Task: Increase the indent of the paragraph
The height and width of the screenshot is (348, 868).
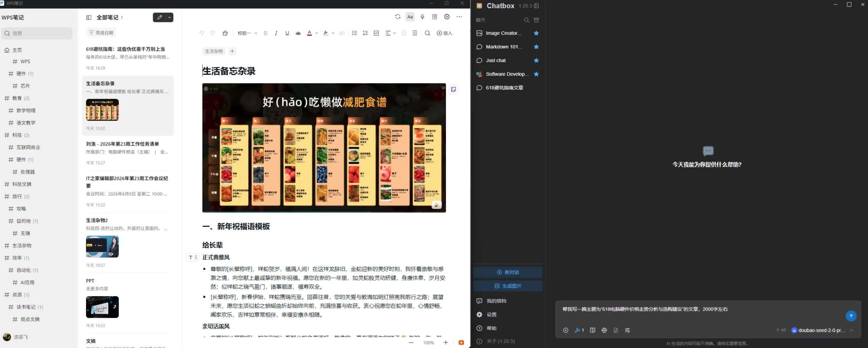Action: [414, 33]
